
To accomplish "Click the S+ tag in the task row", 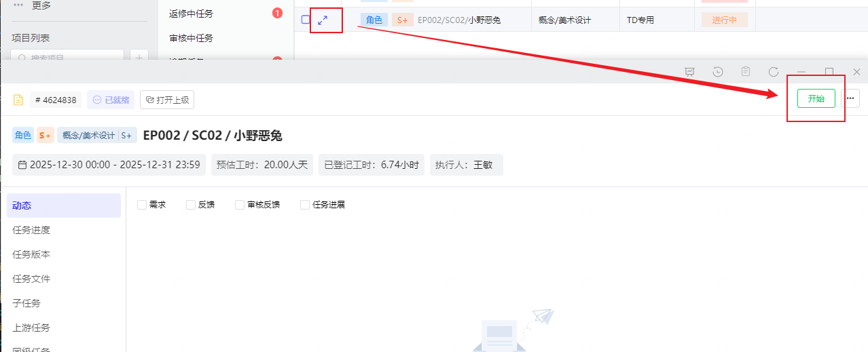I will coord(403,20).
